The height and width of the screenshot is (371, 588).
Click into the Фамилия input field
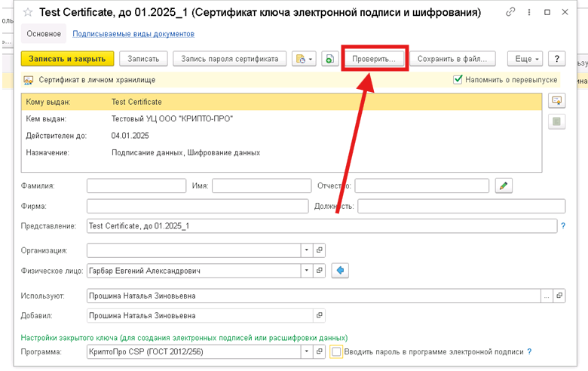click(136, 185)
